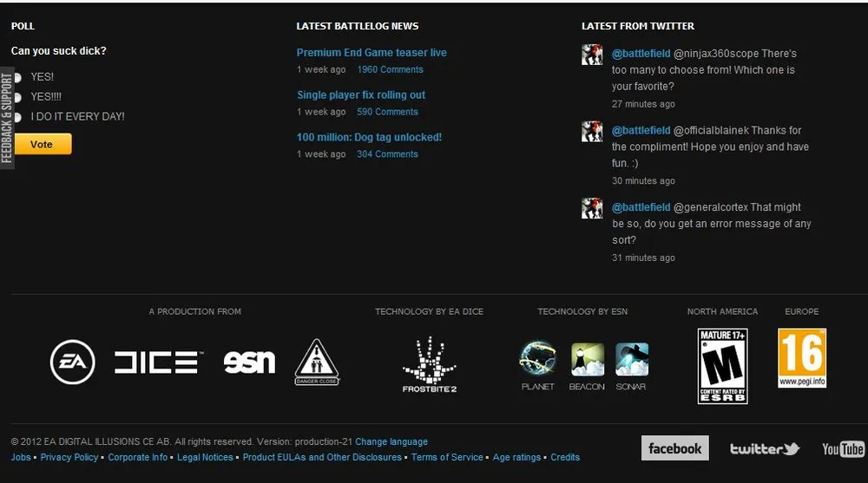Select the Planet technology icon
Screen dimensions: 868x483
(537, 360)
